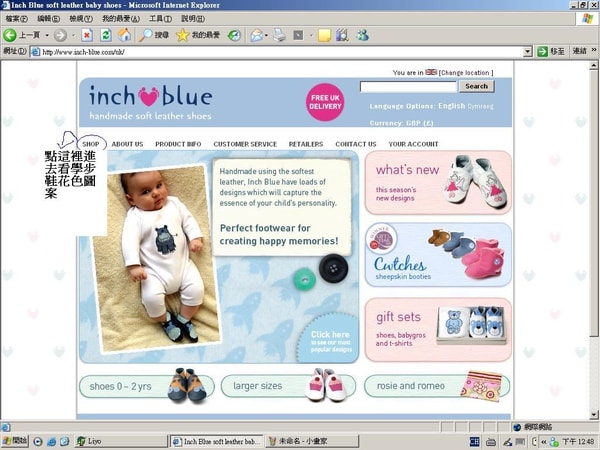
Task: Click the site Search button
Action: [476, 86]
